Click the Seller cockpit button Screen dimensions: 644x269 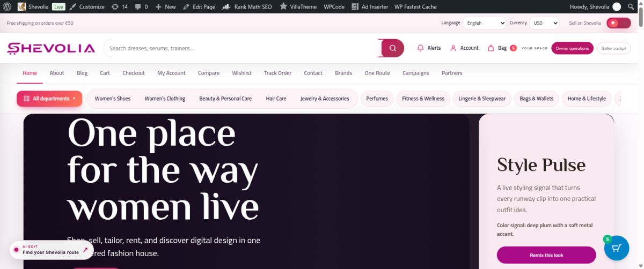(x=614, y=48)
